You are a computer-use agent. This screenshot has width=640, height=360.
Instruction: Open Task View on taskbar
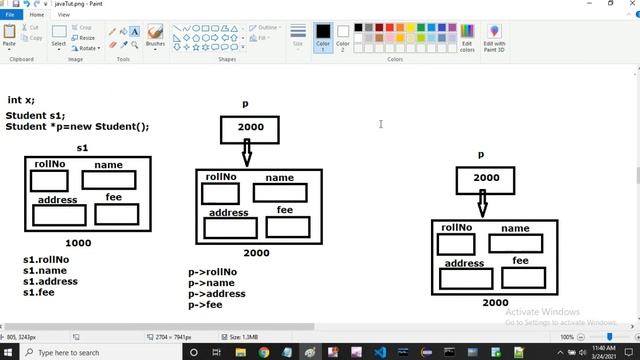[217, 352]
